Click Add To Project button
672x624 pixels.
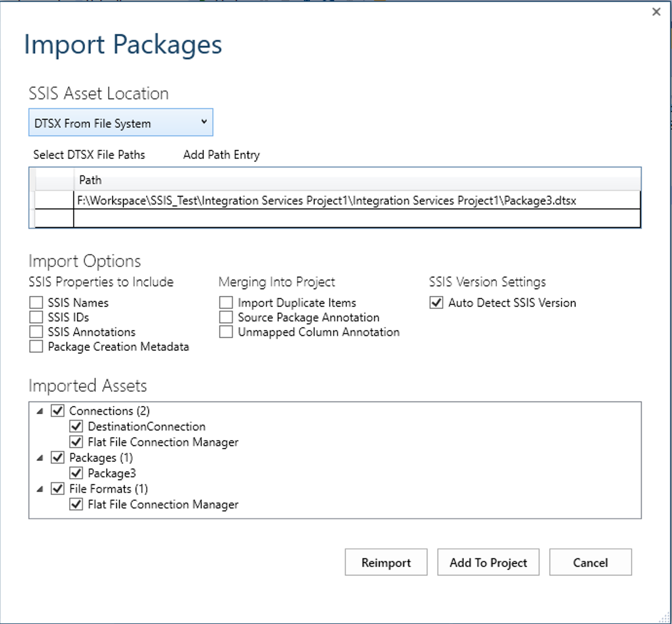pyautogui.click(x=488, y=562)
